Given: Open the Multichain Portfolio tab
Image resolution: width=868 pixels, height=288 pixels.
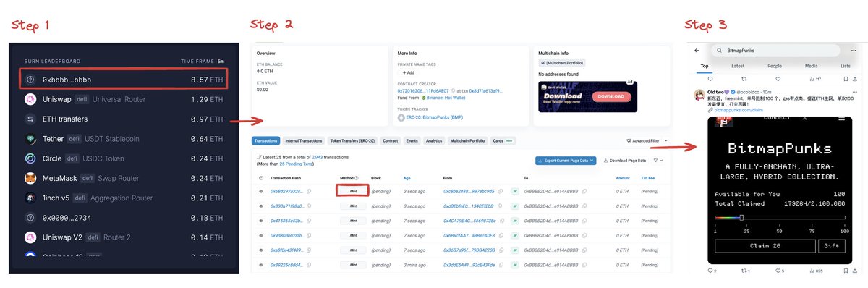Looking at the screenshot, I should (467, 140).
